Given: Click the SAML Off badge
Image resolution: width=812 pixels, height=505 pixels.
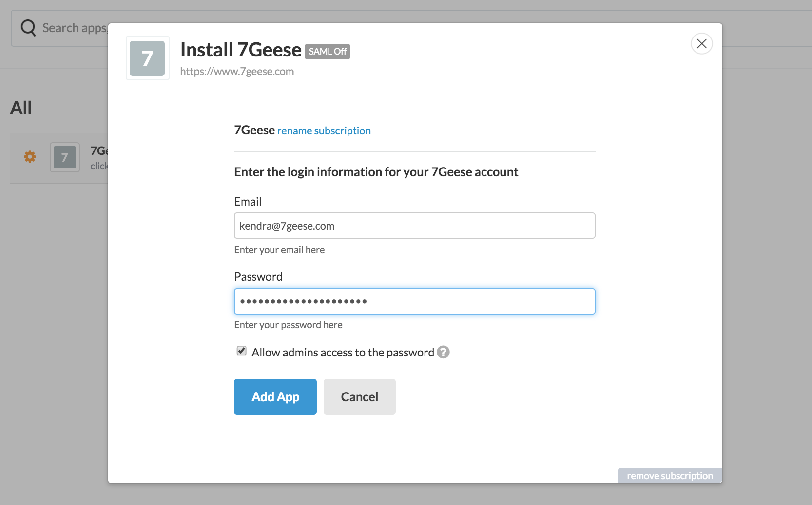Looking at the screenshot, I should tap(328, 52).
